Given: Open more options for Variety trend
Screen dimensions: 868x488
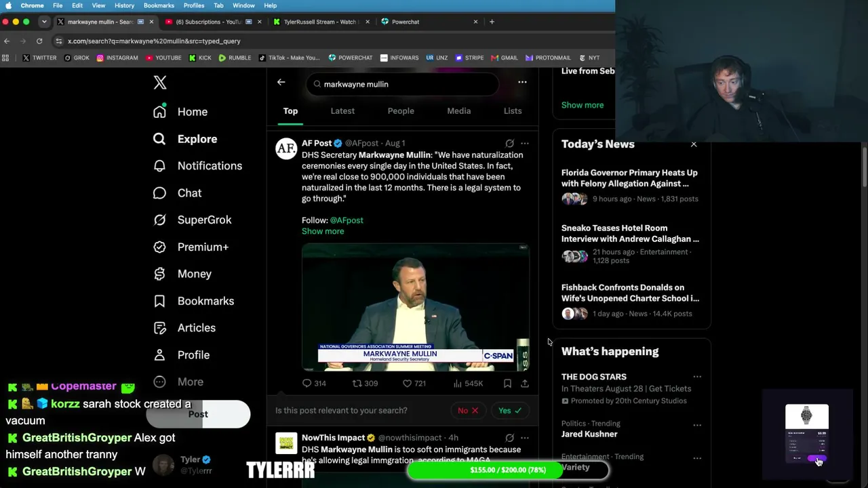Looking at the screenshot, I should pyautogui.click(x=697, y=458).
